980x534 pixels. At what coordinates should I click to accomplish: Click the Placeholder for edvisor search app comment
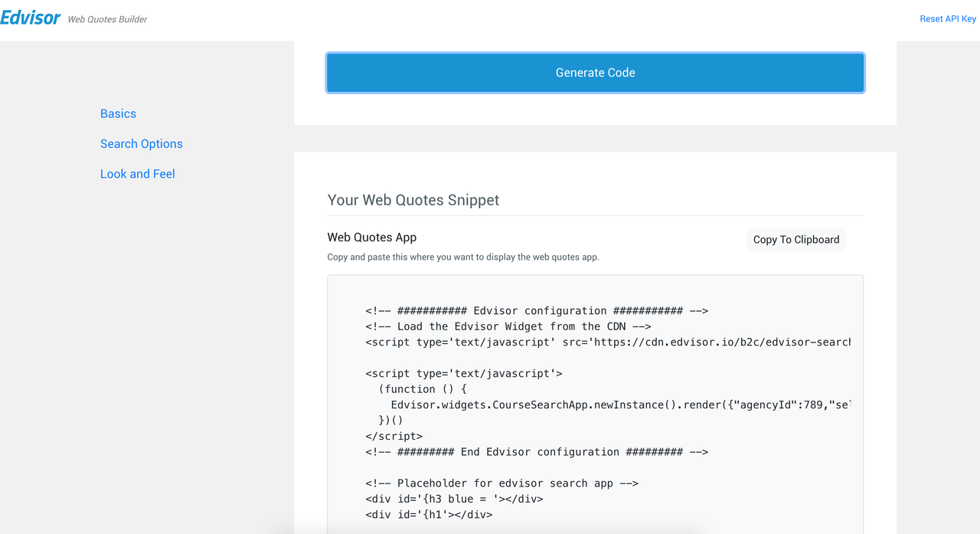click(x=502, y=483)
